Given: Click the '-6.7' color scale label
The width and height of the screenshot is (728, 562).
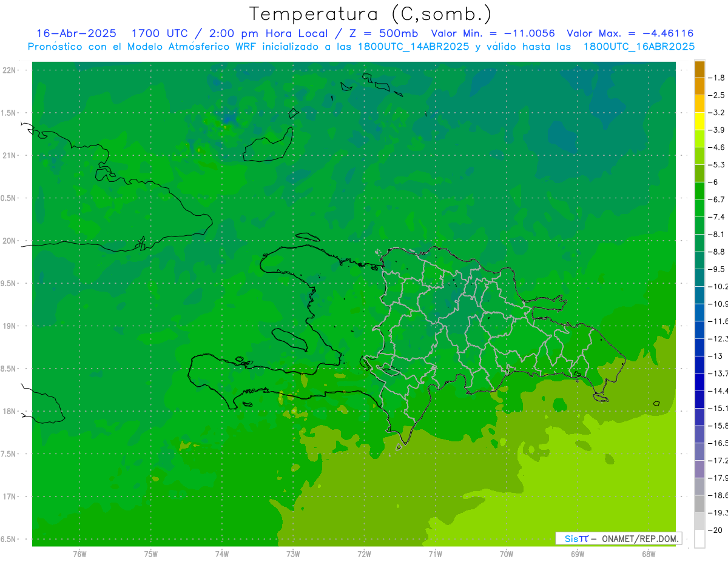Looking at the screenshot, I should 716,199.
